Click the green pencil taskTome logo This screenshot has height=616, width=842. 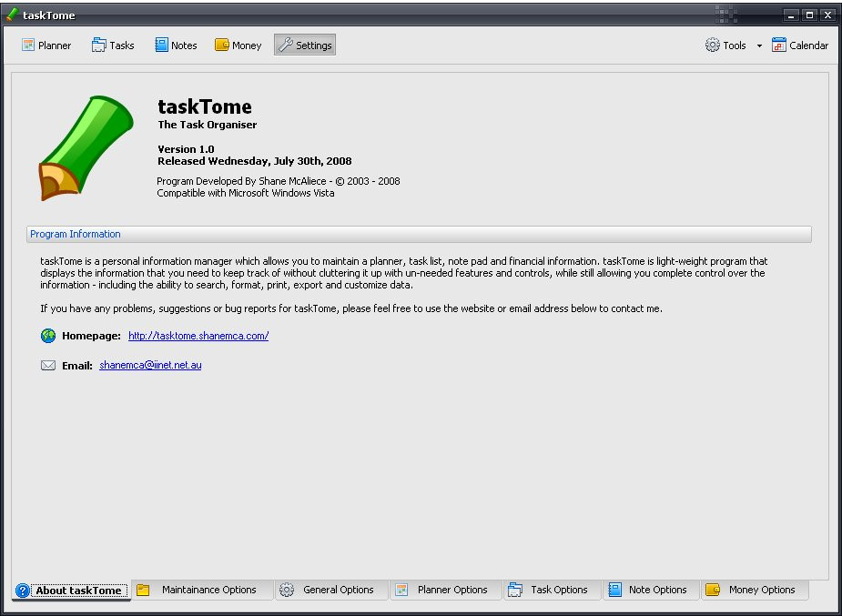(x=86, y=148)
